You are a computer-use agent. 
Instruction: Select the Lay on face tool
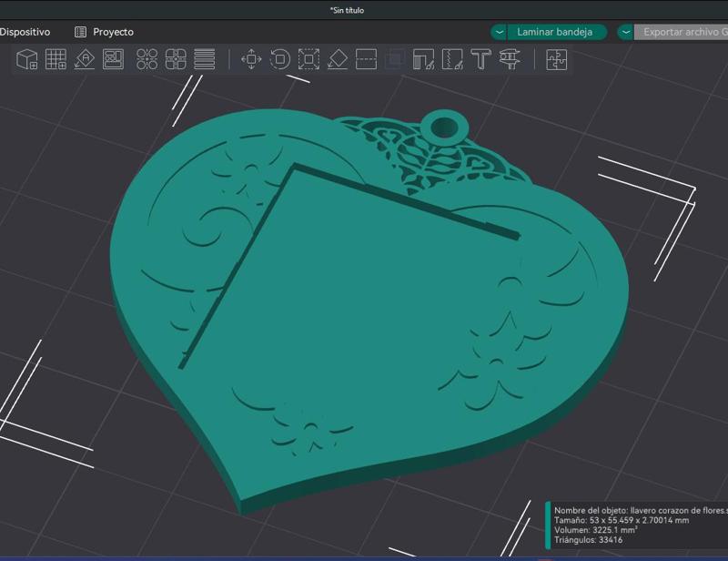338,59
